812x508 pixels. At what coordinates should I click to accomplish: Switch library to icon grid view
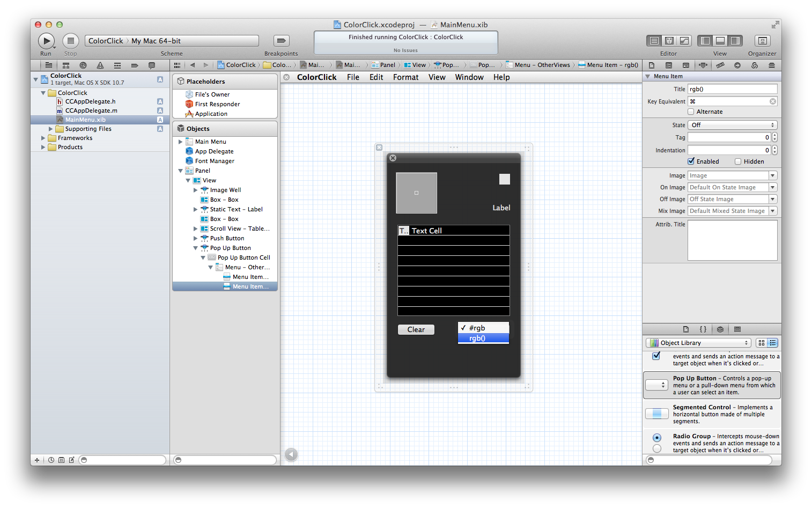(761, 343)
